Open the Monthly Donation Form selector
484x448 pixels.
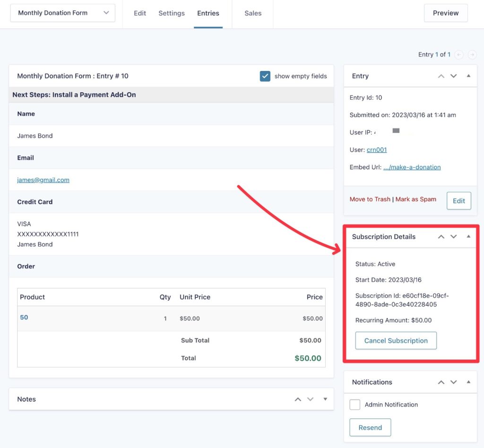62,13
